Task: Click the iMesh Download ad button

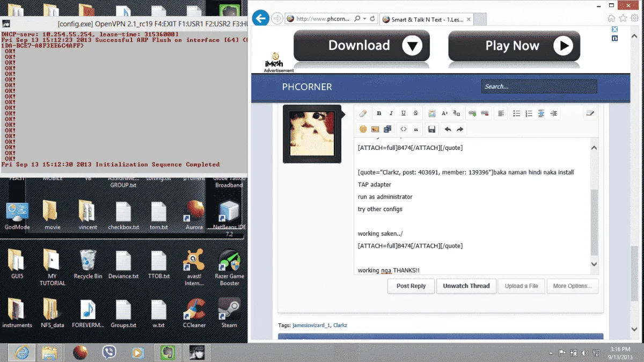Action: tap(362, 46)
